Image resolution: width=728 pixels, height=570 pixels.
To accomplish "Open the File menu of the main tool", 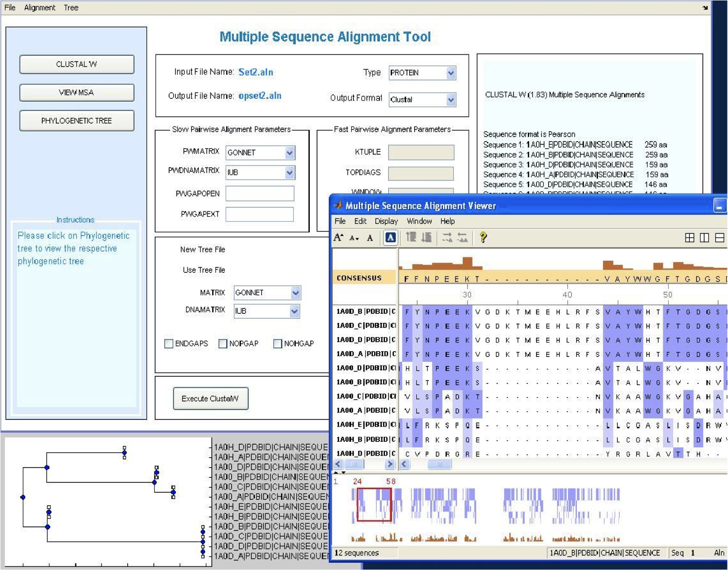I will click(10, 8).
